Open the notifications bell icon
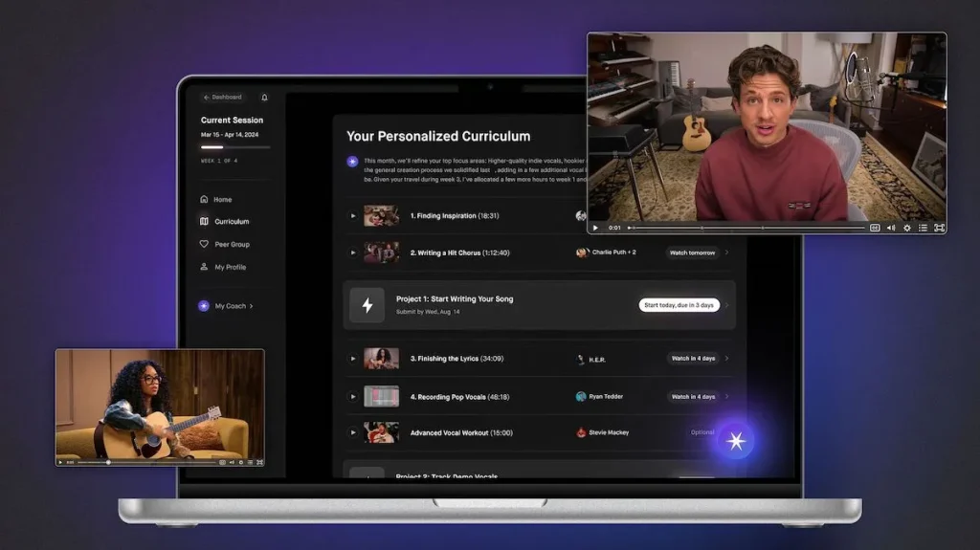This screenshot has height=550, width=980. (264, 98)
